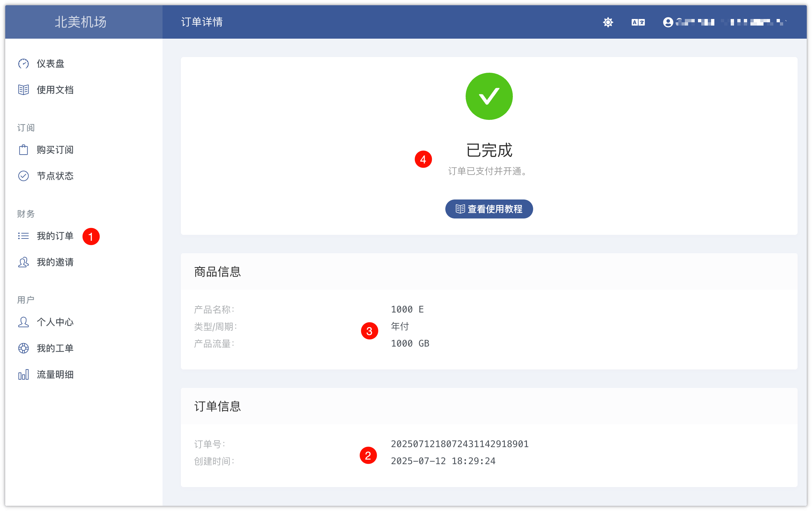Select 购买订阅 in the subscription menu

(x=55, y=150)
